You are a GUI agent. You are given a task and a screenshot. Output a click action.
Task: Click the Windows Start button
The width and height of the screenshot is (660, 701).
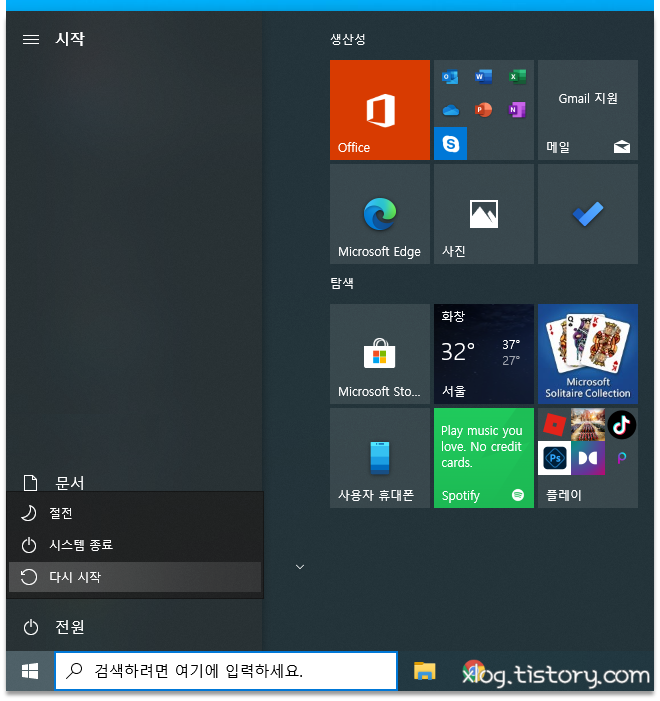click(30, 671)
